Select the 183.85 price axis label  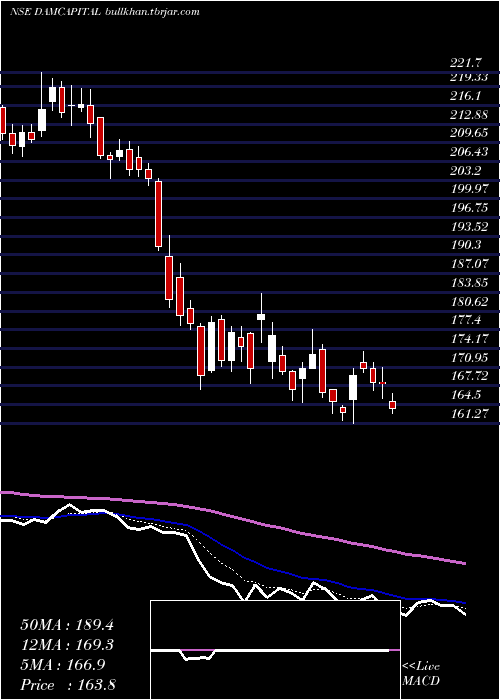pos(469,283)
